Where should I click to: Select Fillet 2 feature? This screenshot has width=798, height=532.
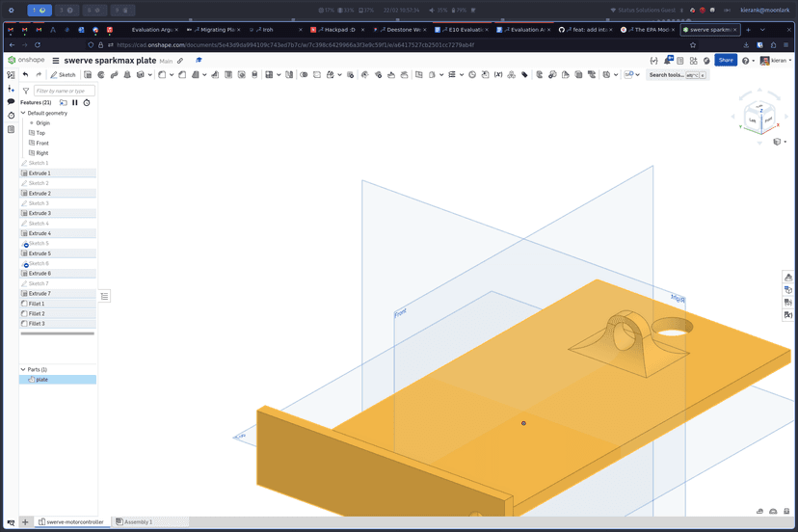[x=37, y=313]
